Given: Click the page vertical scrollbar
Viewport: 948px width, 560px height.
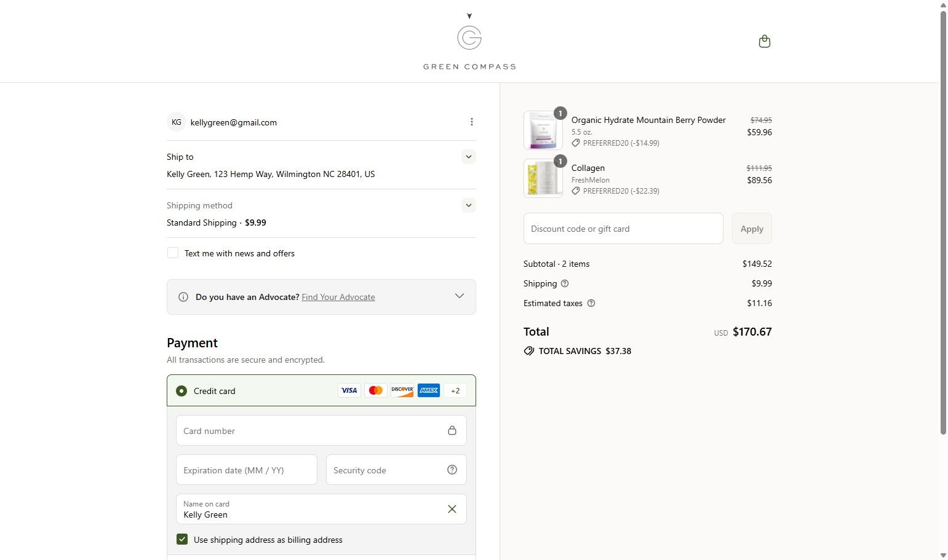Looking at the screenshot, I should pyautogui.click(x=943, y=221).
